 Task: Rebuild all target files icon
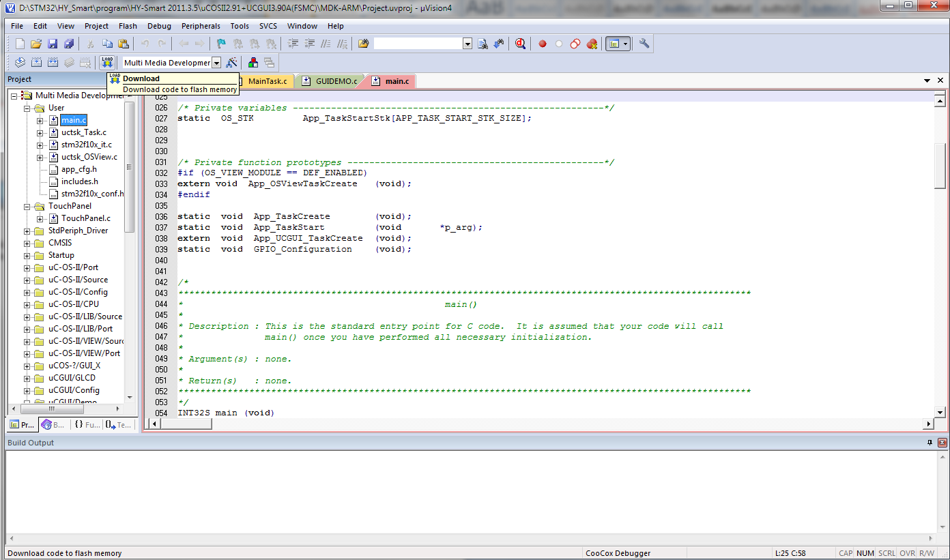[53, 63]
